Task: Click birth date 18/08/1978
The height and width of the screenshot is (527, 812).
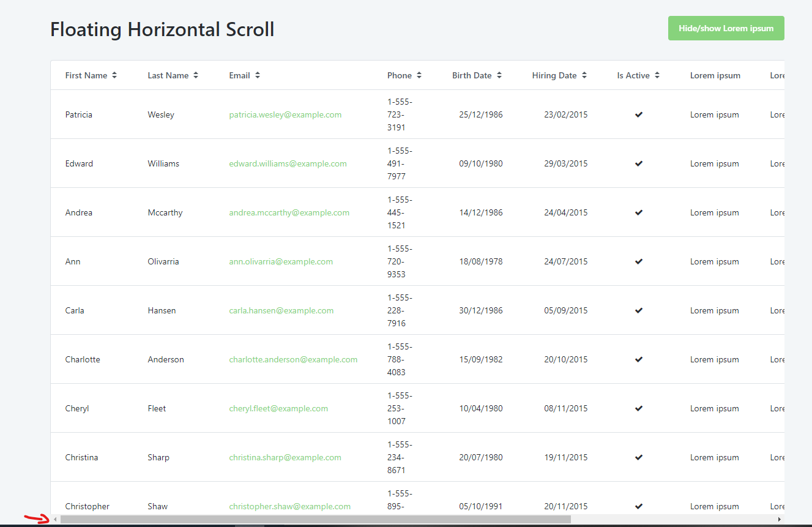Action: (x=481, y=261)
